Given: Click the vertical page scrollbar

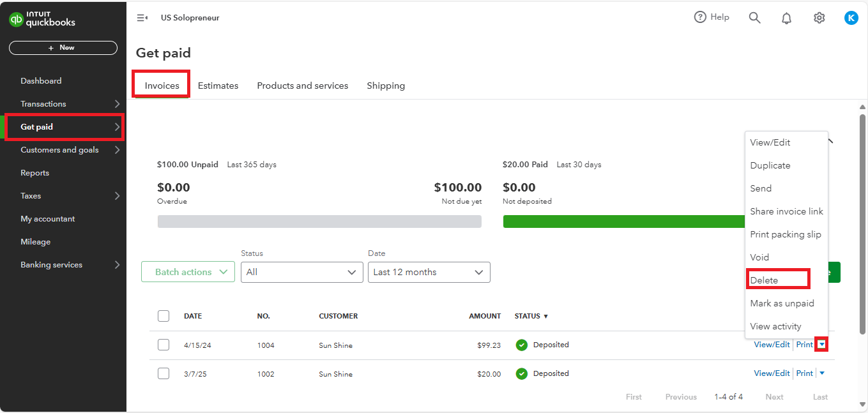Looking at the screenshot, I should pos(862,223).
